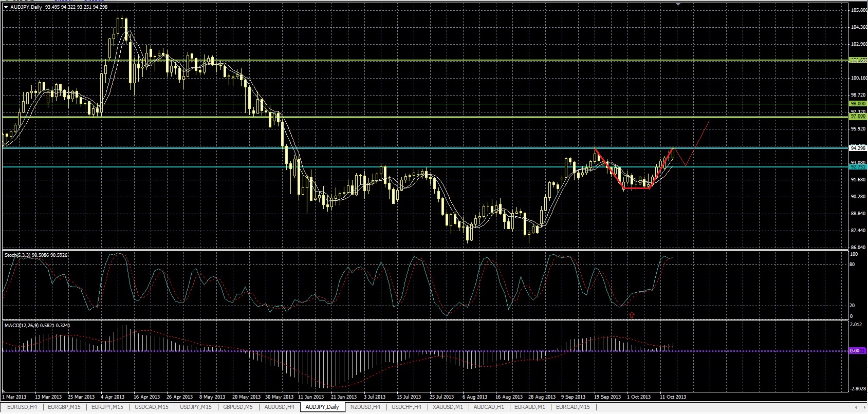Viewport: 868px width, 414px height.
Task: Click the red up-arrow marker in Stochastic panel
Action: [x=632, y=315]
